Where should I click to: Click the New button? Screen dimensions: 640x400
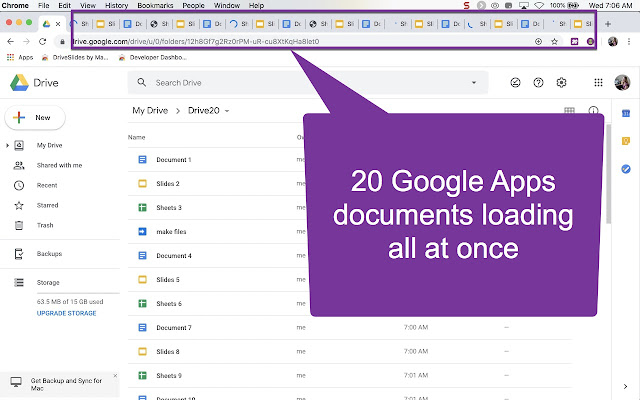34,117
